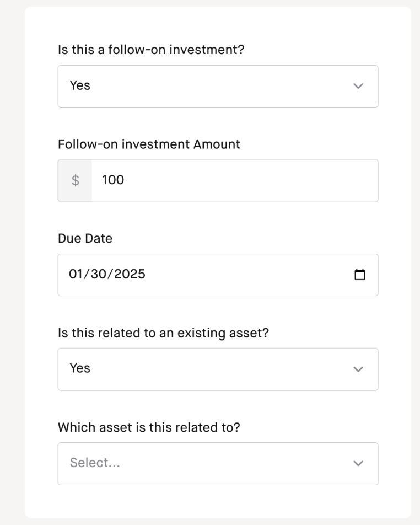Click chevron arrow of existing asset dropdown
Image resolution: width=420 pixels, height=525 pixels.
coord(358,369)
